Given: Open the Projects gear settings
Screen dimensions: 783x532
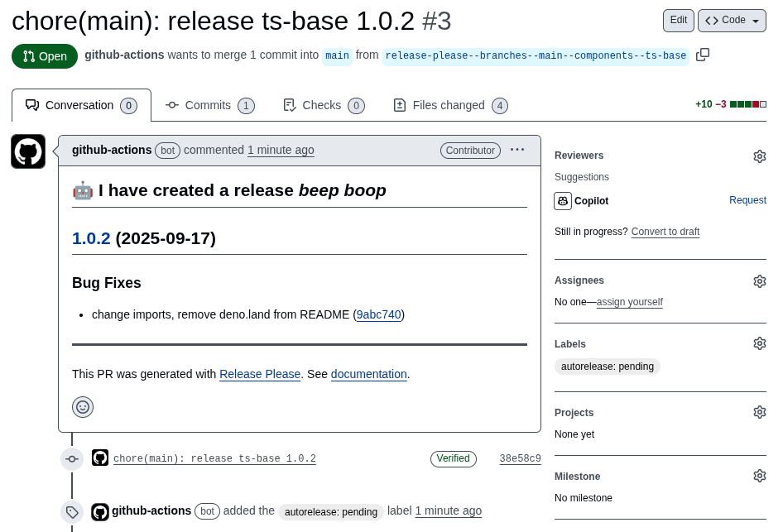Looking at the screenshot, I should tap(759, 412).
